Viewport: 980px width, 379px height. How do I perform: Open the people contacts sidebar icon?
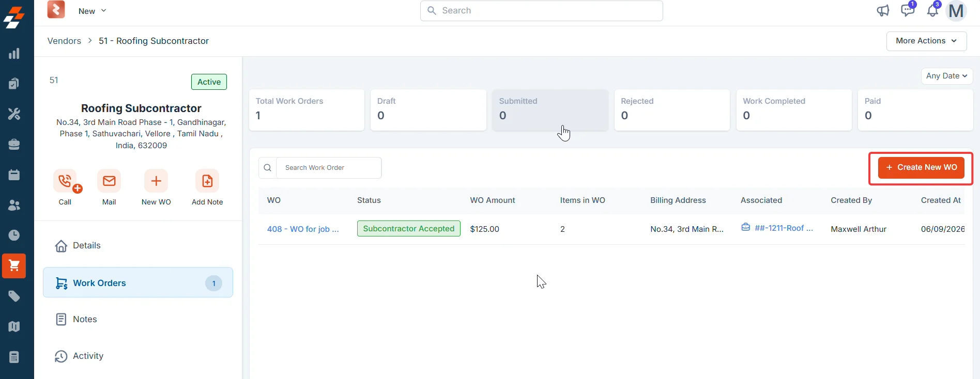pyautogui.click(x=14, y=206)
